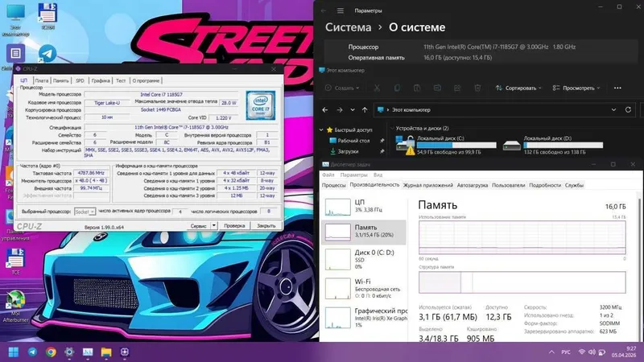Click Explorer forward navigation arrow
This screenshot has height=362, width=644.
point(339,110)
